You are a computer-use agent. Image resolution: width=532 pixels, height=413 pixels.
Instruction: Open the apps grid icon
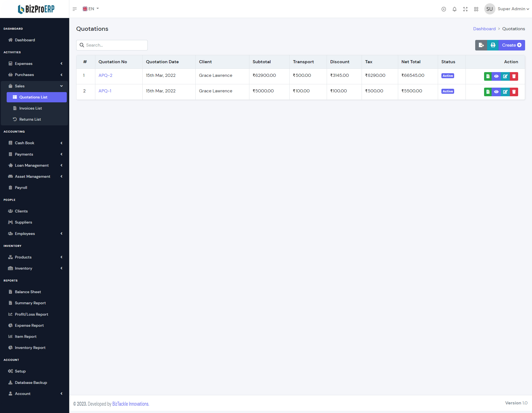click(x=476, y=9)
